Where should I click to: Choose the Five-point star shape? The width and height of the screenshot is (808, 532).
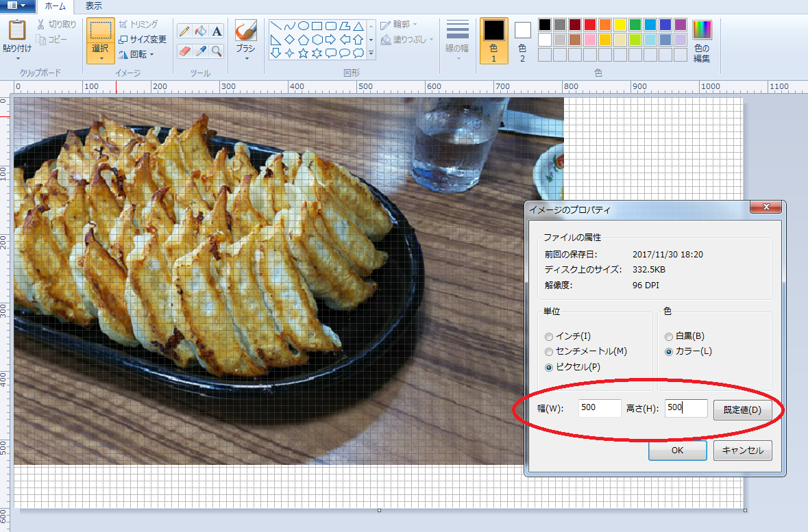click(304, 53)
